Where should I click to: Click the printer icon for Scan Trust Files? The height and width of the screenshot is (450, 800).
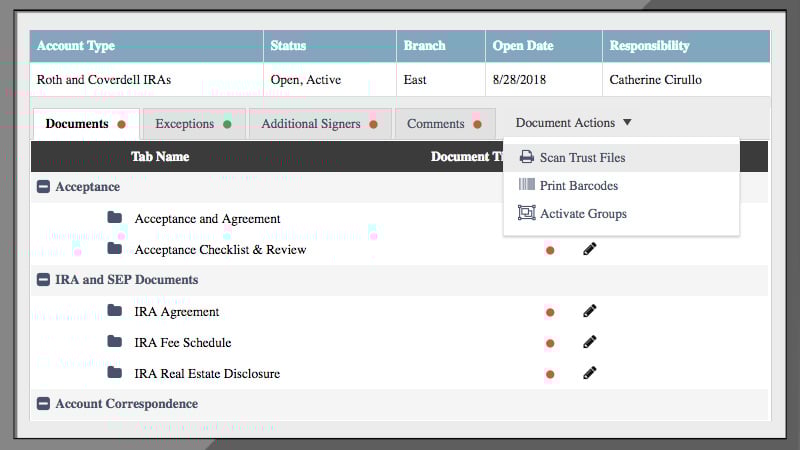click(x=526, y=157)
